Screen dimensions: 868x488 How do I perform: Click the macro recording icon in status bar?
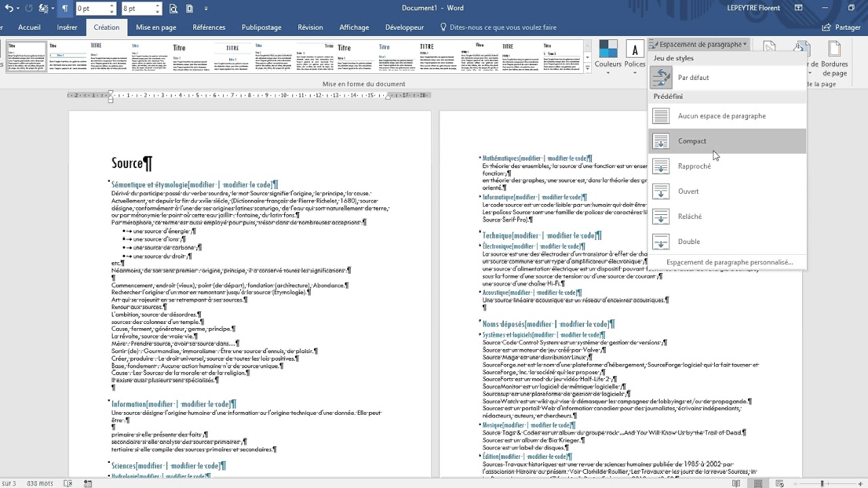tap(88, 483)
